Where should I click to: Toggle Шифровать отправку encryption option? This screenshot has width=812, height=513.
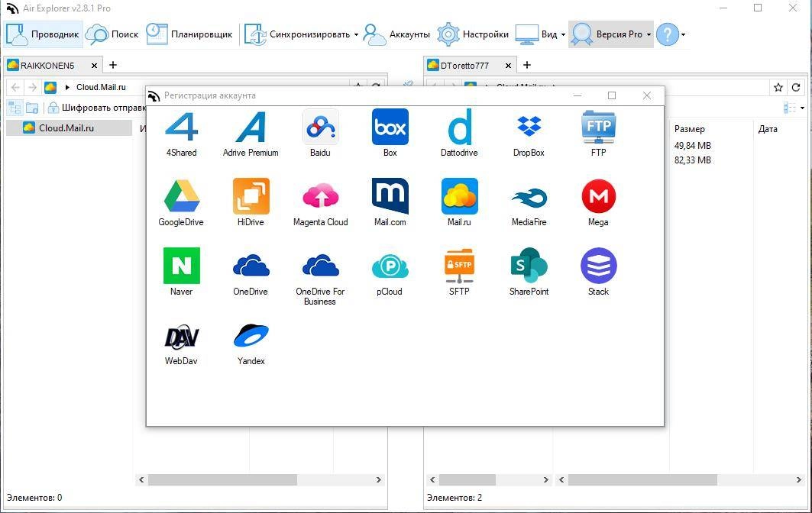(x=96, y=108)
